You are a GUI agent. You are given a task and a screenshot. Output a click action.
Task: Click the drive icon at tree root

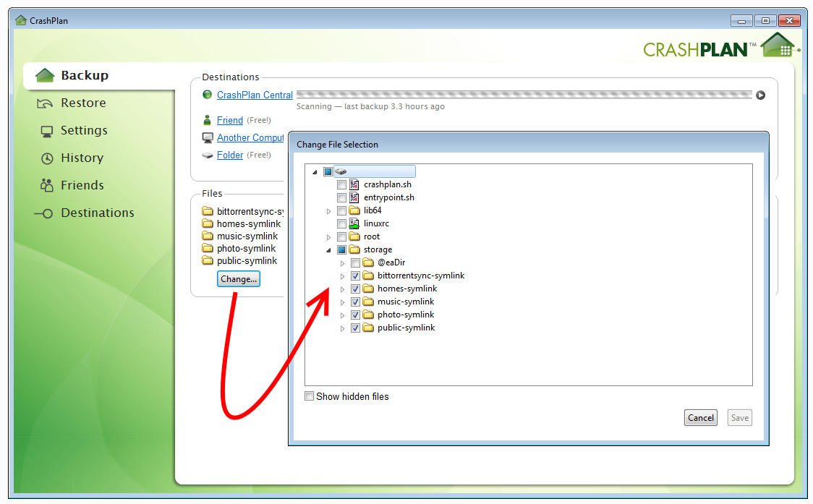[x=341, y=171]
